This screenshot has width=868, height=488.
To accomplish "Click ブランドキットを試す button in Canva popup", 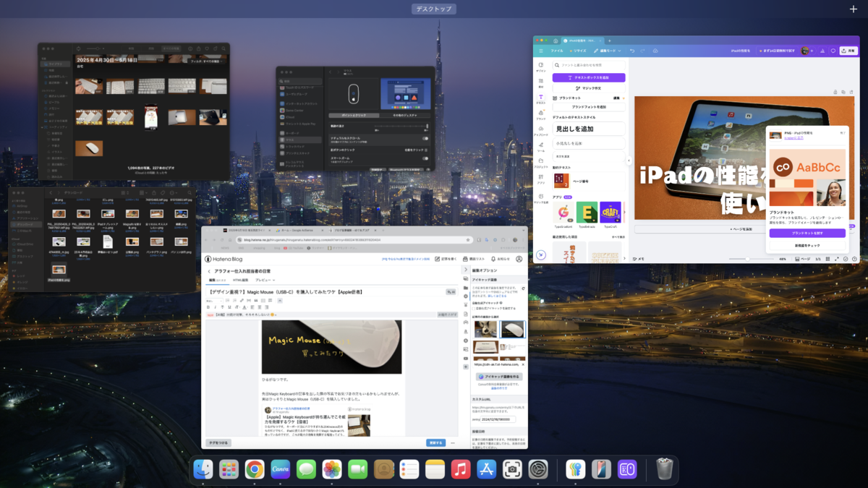I will 807,234.
